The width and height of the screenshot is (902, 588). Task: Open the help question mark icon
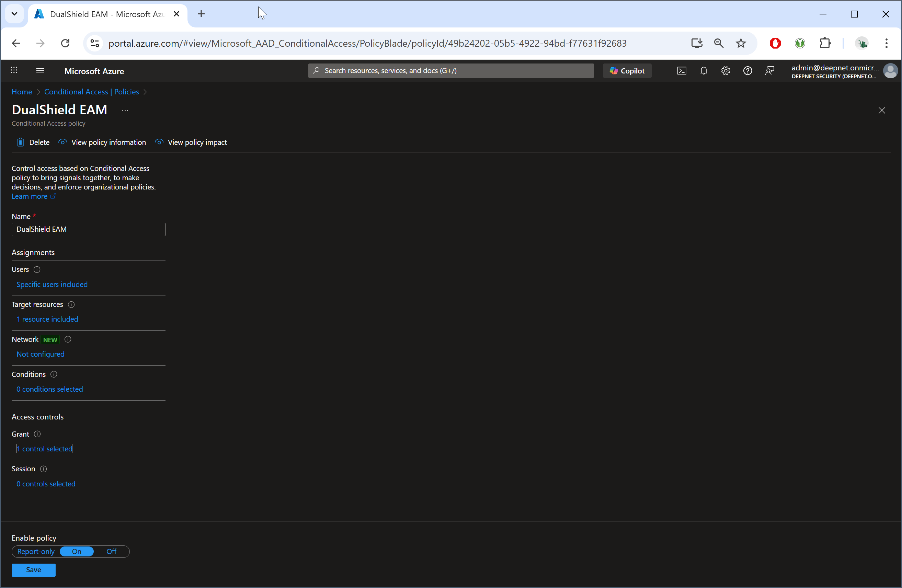747,71
